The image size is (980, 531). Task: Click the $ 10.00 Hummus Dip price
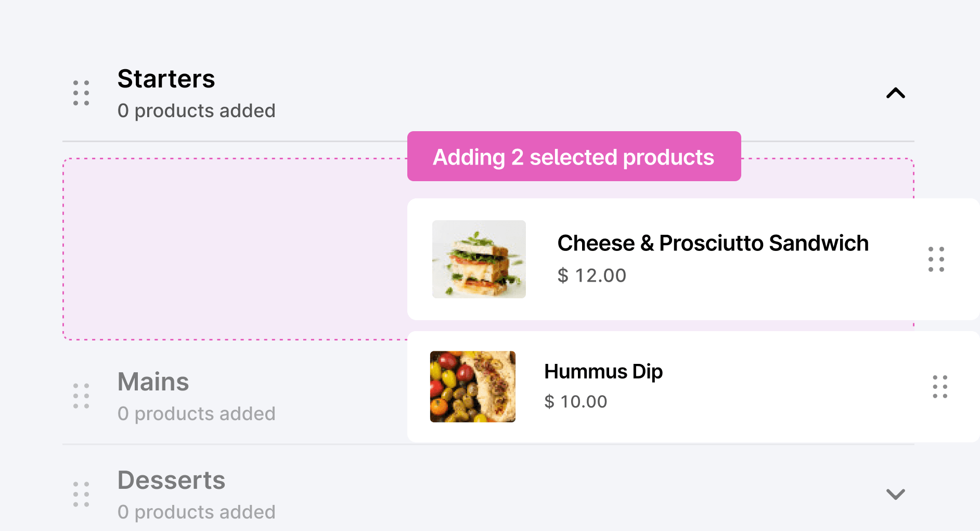(x=575, y=402)
